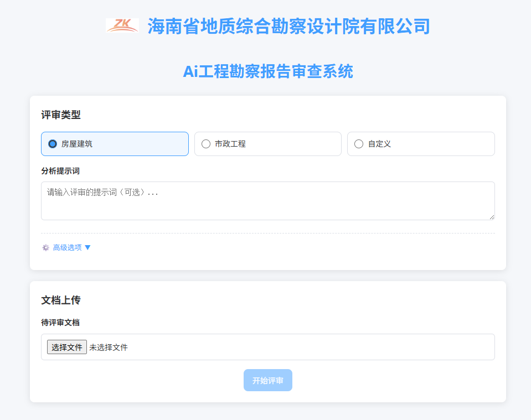Click inside the 分析提示词 prompt textarea

click(267, 200)
